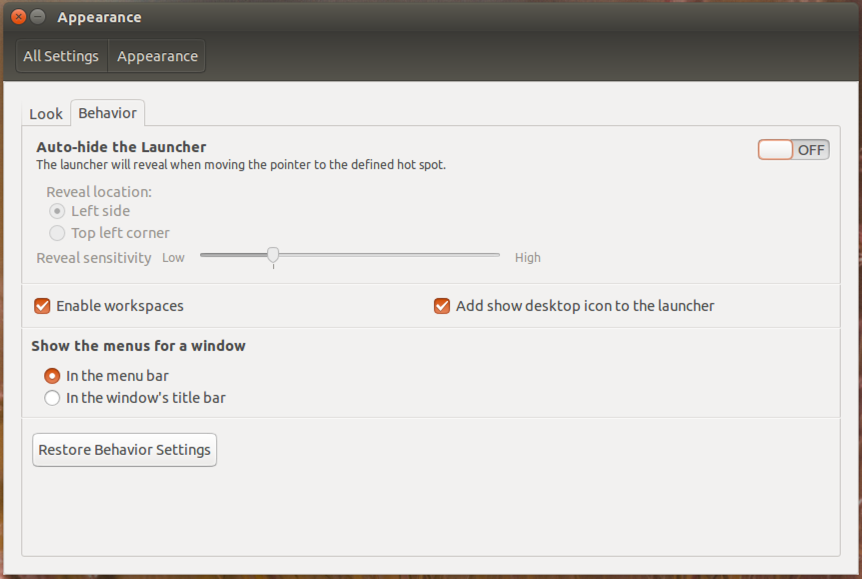This screenshot has width=862, height=579.
Task: Select Left side as reveal location
Action: coord(57,211)
